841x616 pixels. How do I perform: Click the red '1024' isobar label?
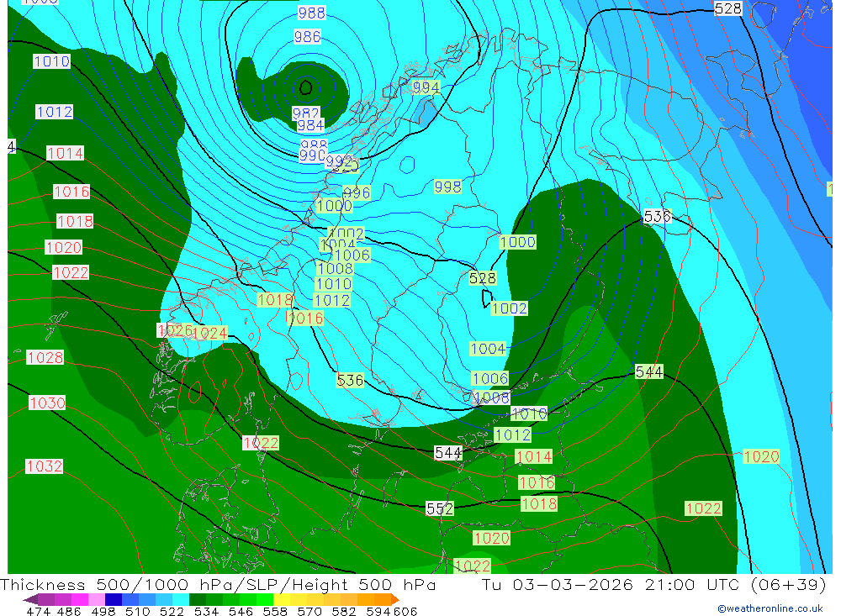tap(209, 334)
